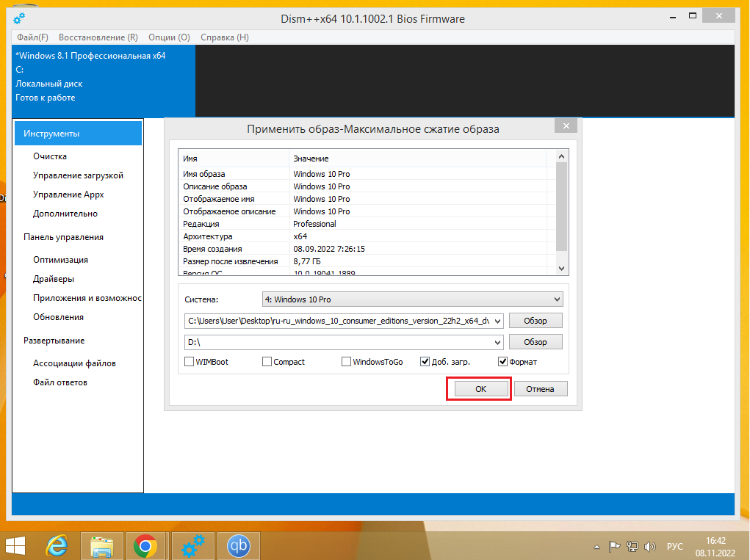Open Управление загрузкой
Viewport: 750px width, 560px height.
(x=78, y=175)
